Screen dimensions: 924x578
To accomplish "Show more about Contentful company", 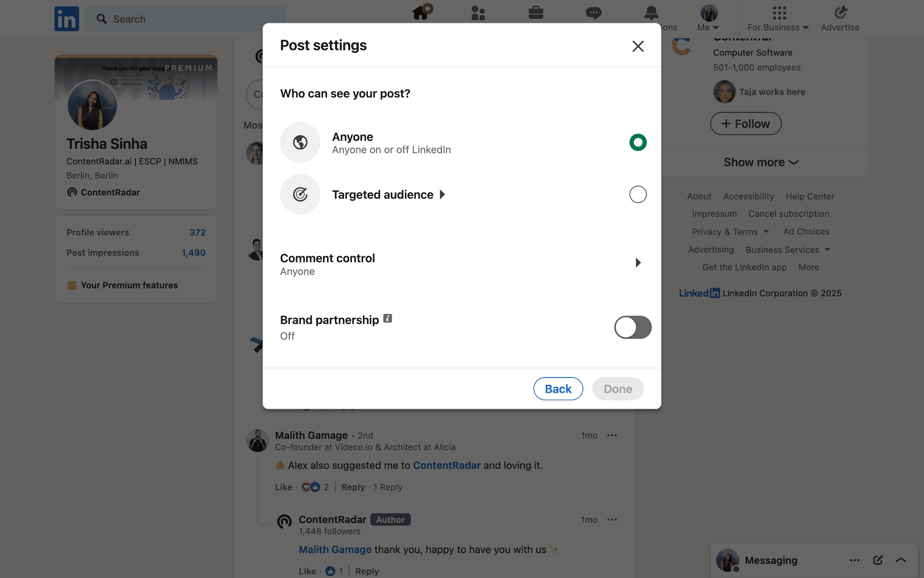I will (761, 162).
